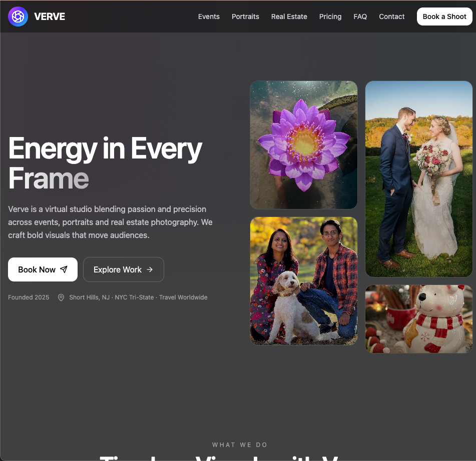Navigate to Real Estate
Screen dimensions: 476x461
[289, 16]
